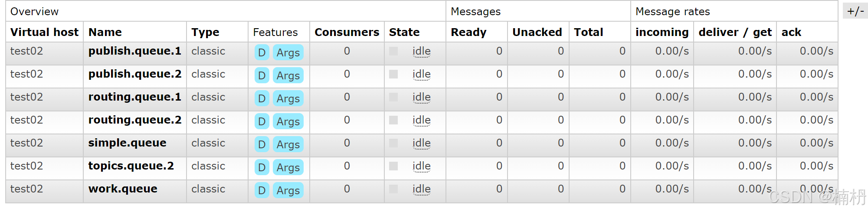Sort the table by Consumers column
868x212 pixels.
(x=347, y=32)
